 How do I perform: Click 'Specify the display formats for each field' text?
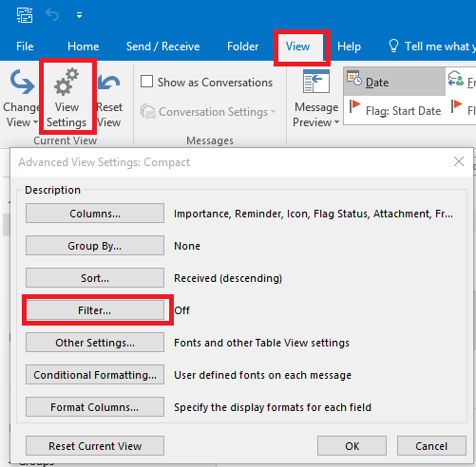(x=273, y=407)
